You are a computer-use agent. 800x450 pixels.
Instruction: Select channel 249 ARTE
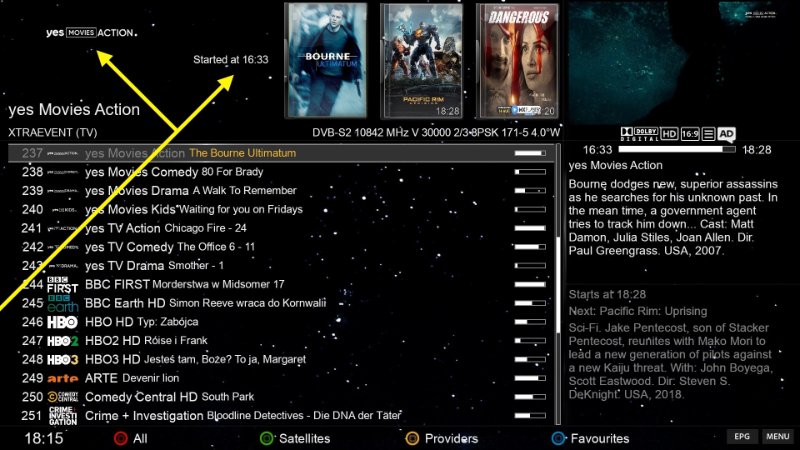(x=281, y=379)
